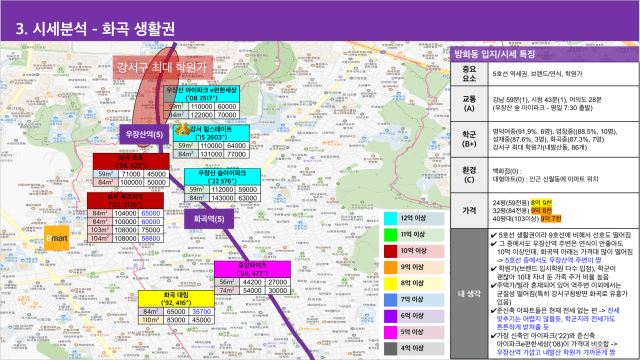Click the slide title 3. 시세분석 - 화곡 생활권

click(96, 29)
